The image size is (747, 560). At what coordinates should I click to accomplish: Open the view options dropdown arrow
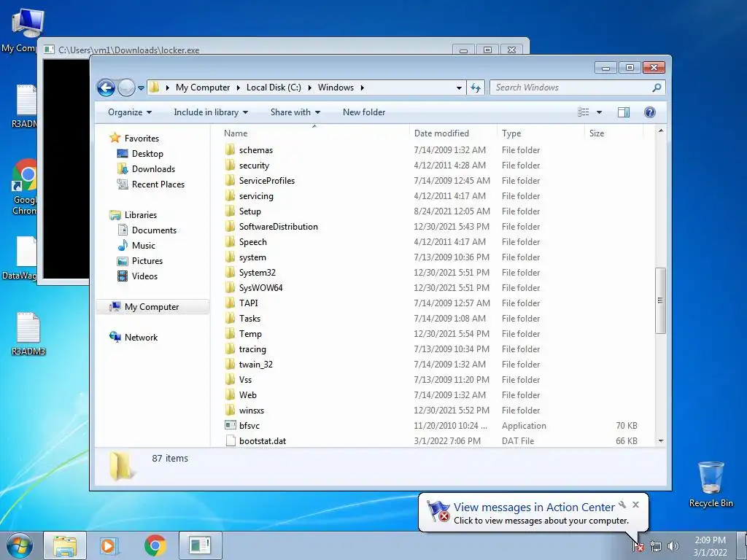tap(600, 112)
